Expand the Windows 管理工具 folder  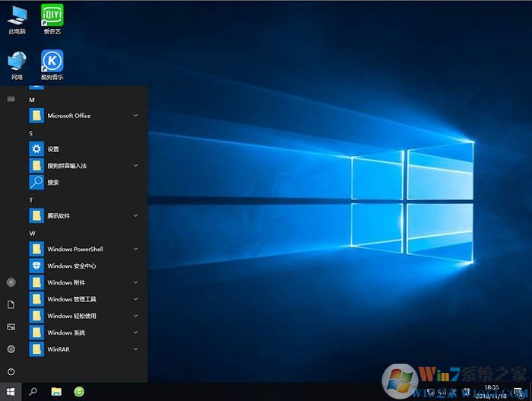point(135,299)
